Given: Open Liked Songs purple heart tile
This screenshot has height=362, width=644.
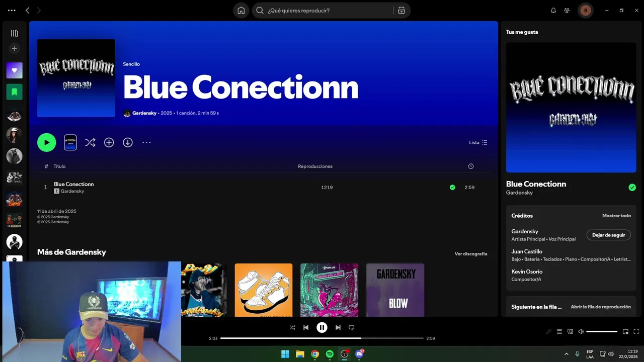Looking at the screenshot, I should tap(14, 70).
